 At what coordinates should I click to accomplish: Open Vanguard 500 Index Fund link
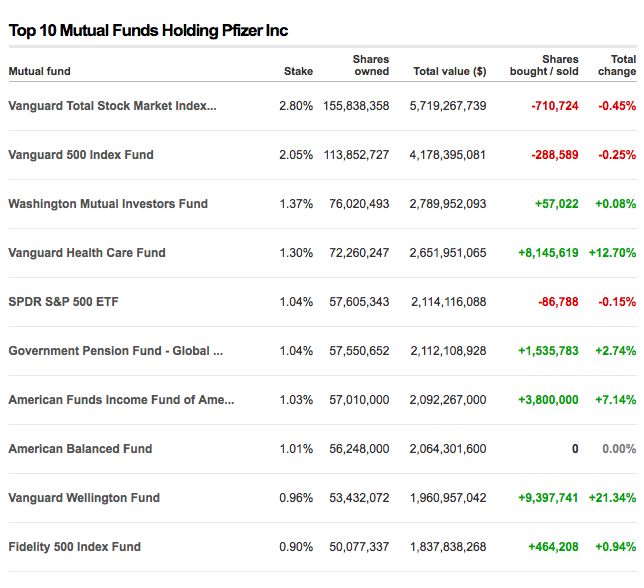tap(81, 155)
